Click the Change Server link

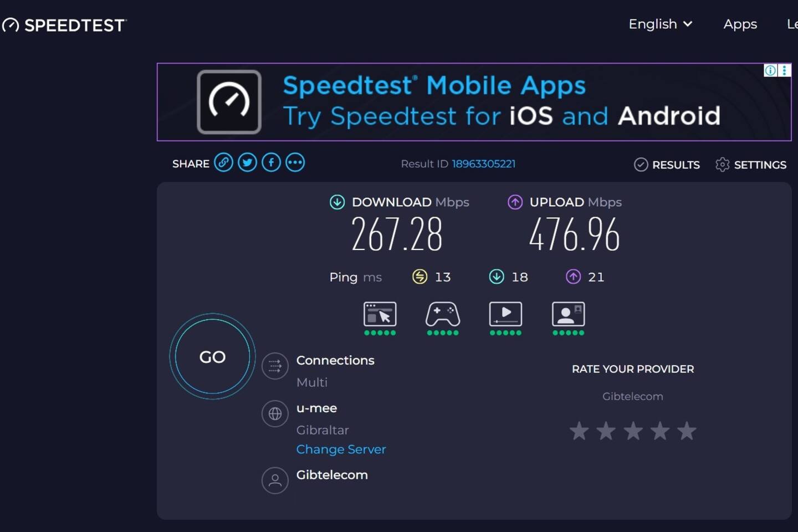[x=341, y=449]
